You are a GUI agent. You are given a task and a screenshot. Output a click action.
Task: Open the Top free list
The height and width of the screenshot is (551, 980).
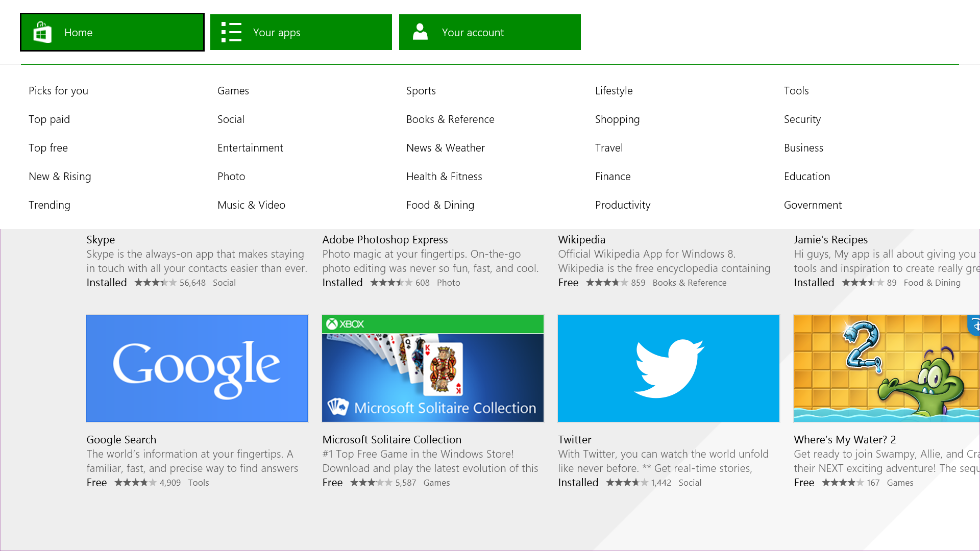48,148
